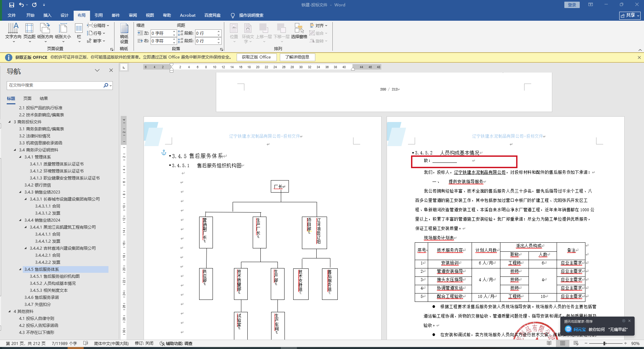Click the right indent marker on the ruler
The height and width of the screenshot is (349, 644).
pos(353,69)
